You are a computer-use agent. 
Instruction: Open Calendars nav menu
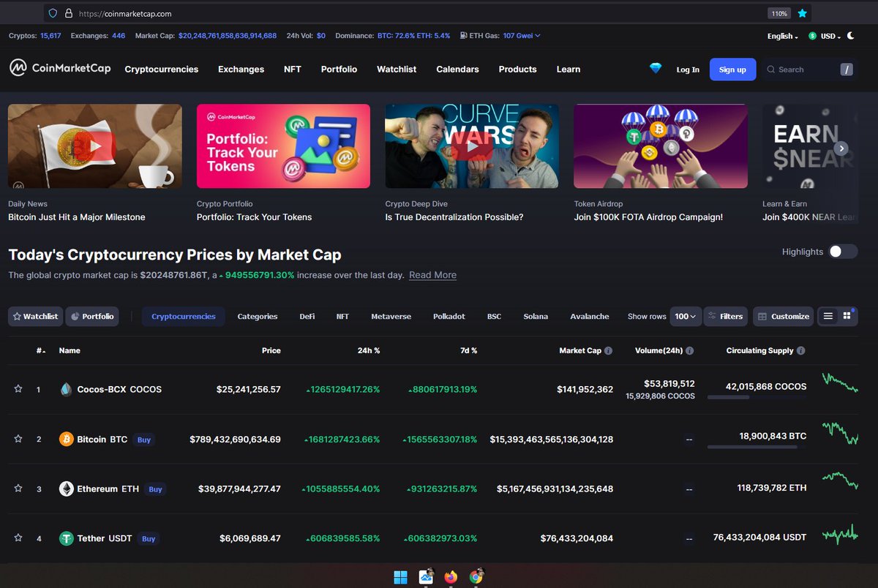tap(457, 69)
